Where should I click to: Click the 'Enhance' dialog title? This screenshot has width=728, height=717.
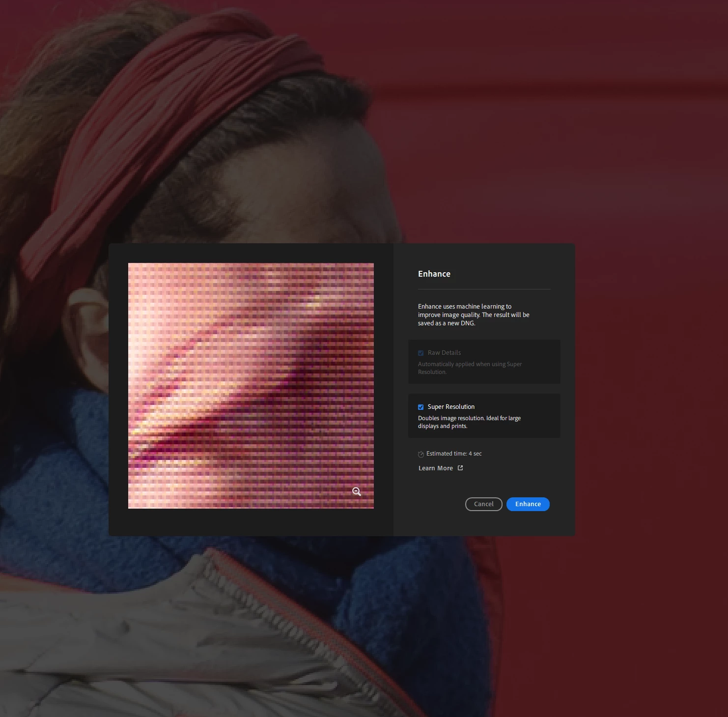pos(434,274)
